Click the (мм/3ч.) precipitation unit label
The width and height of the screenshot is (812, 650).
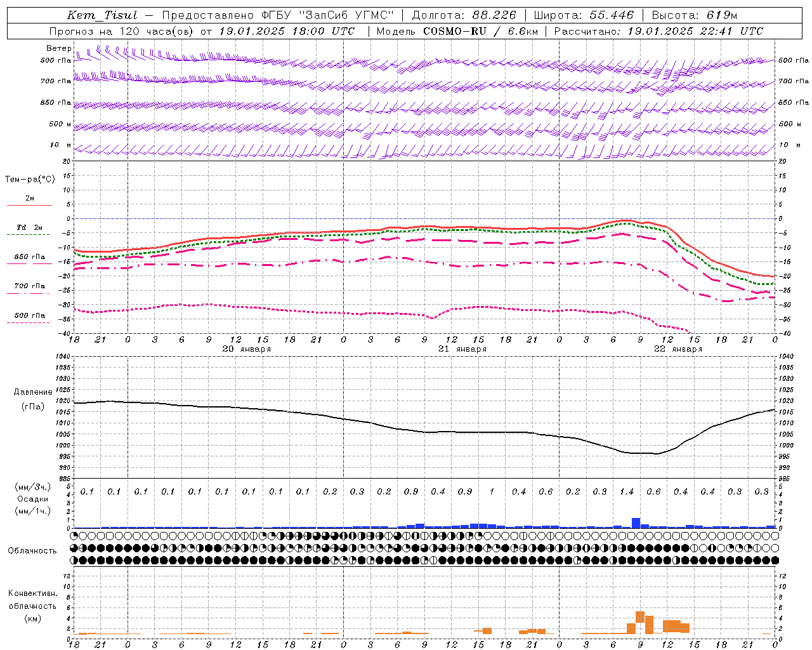[x=33, y=487]
